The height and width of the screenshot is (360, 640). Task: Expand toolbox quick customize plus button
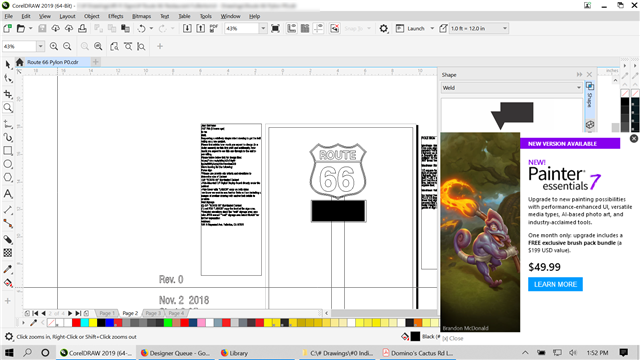[8, 301]
